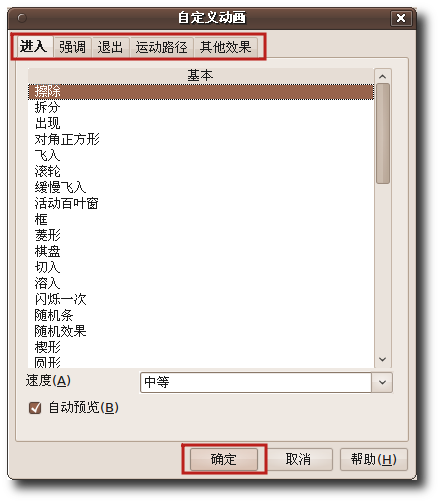Toggle the 自动预览 checkbox
This screenshot has height=503, width=440.
(35, 407)
